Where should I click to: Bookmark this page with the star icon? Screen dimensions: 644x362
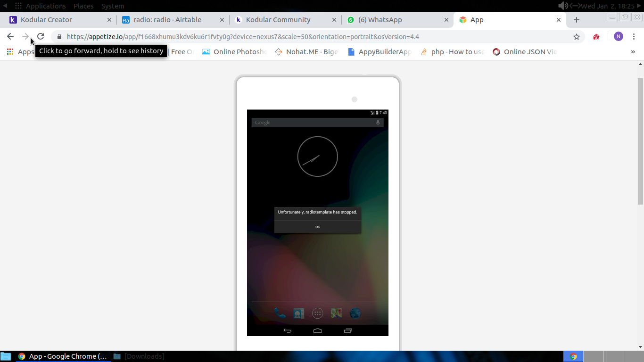click(576, 37)
